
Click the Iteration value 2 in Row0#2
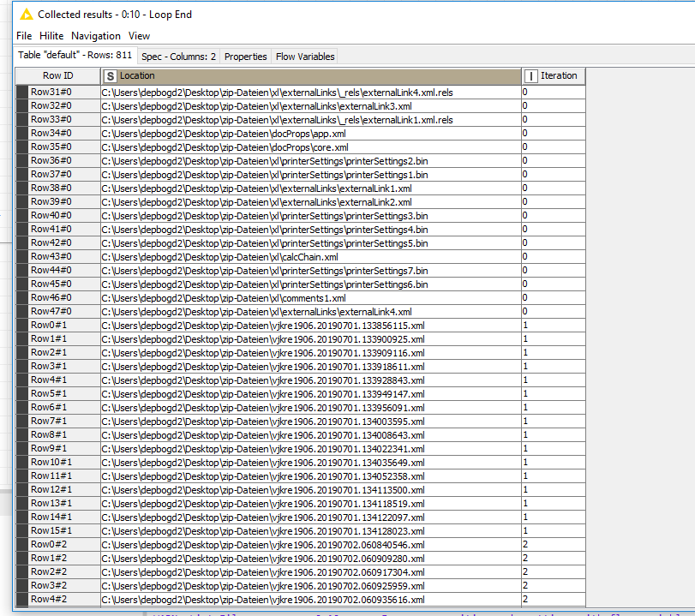[x=554, y=544]
